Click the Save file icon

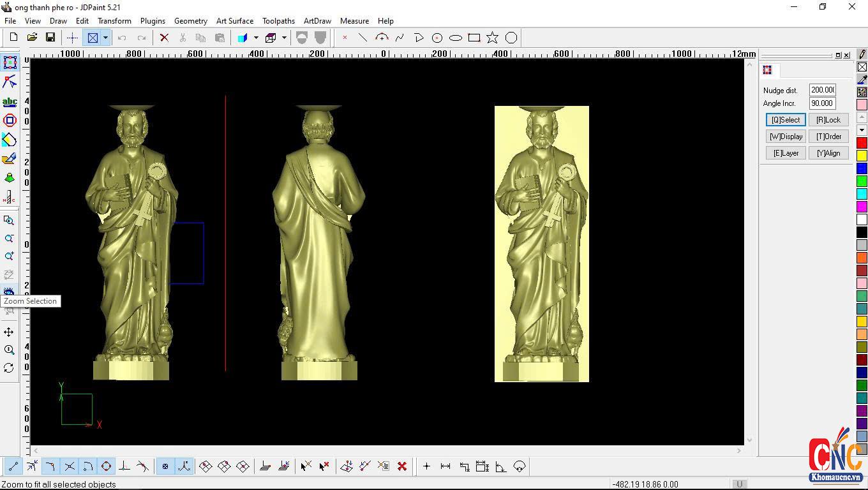[x=50, y=38]
